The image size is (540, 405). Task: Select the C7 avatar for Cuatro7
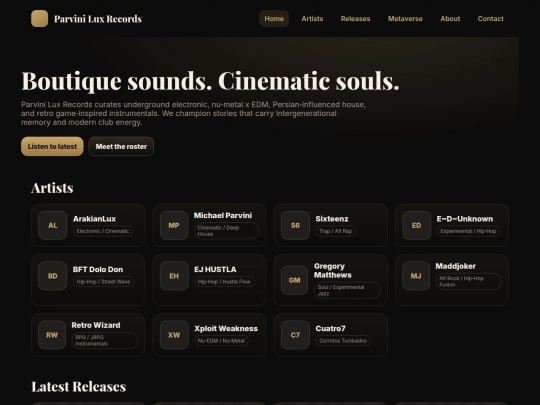tap(295, 335)
